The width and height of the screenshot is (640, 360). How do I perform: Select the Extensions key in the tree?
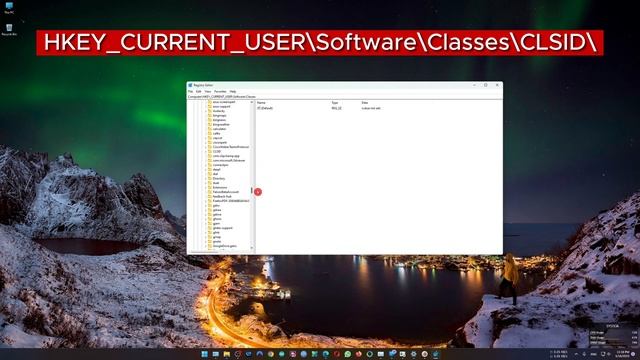pyautogui.click(x=220, y=187)
